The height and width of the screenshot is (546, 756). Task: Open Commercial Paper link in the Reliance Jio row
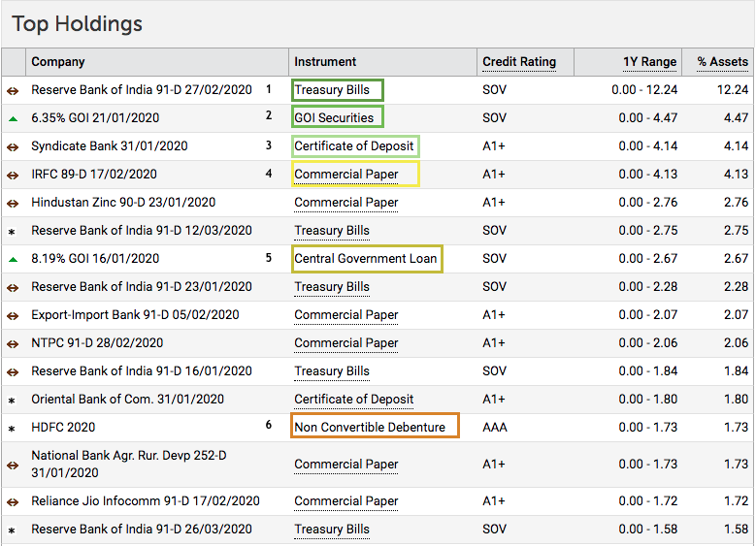[346, 501]
